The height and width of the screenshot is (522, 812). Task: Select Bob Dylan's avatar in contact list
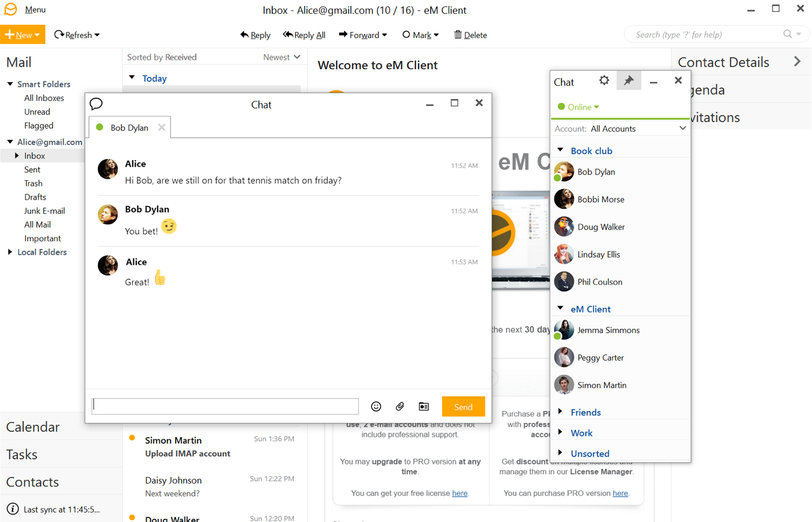coord(564,172)
